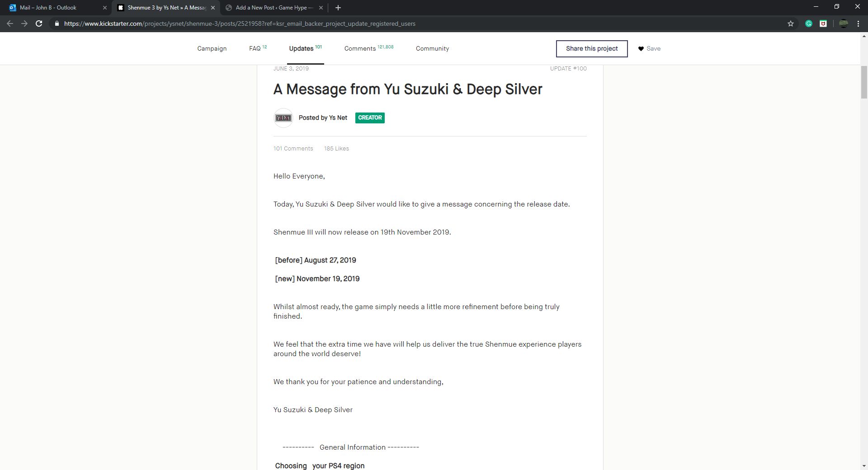Click the '[before] August 27, 2019' line
Image resolution: width=868 pixels, height=470 pixels.
pyautogui.click(x=316, y=260)
